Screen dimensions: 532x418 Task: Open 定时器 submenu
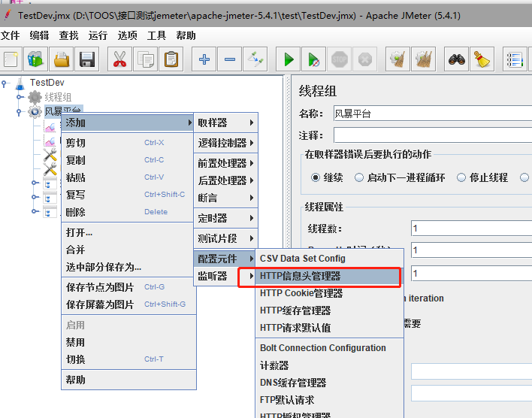(x=226, y=218)
